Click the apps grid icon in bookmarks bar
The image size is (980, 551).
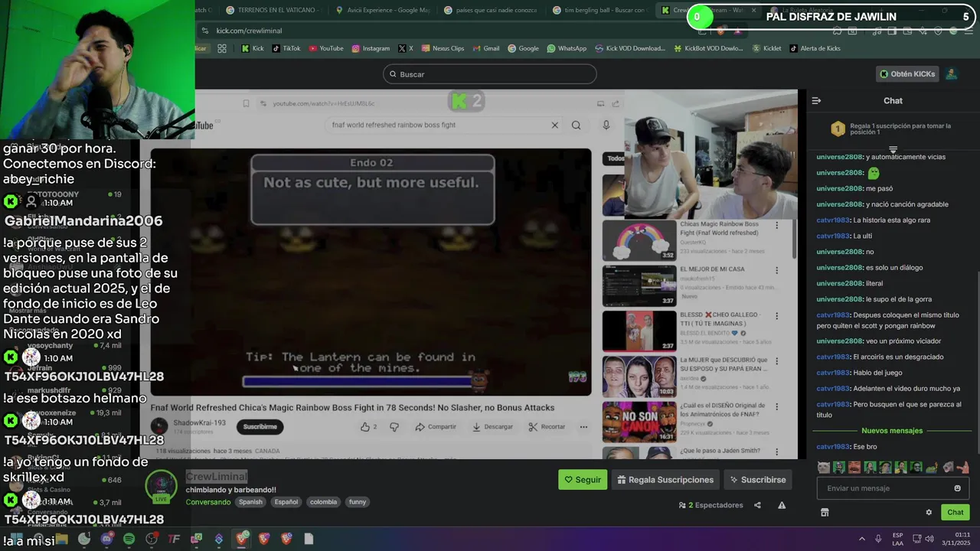[x=222, y=48]
